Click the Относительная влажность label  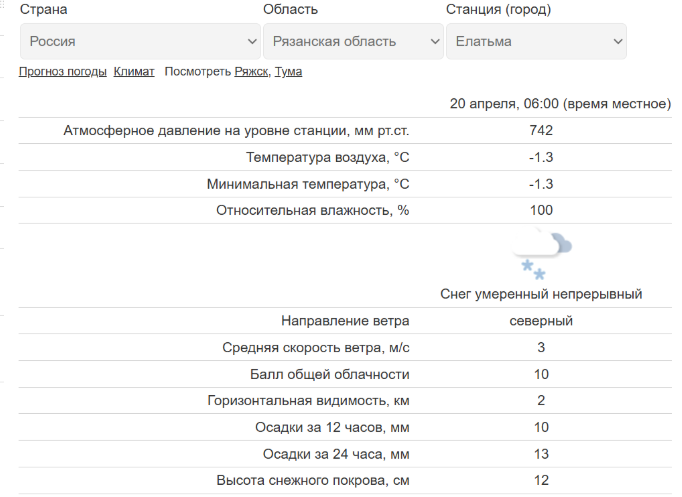pos(313,210)
